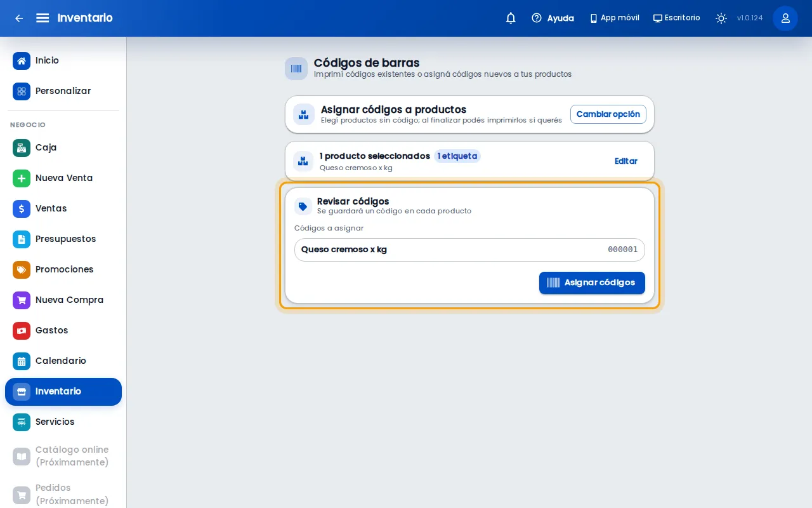812x508 pixels.
Task: Click the 'Asignar códigos a productos' heading
Action: [x=393, y=109]
